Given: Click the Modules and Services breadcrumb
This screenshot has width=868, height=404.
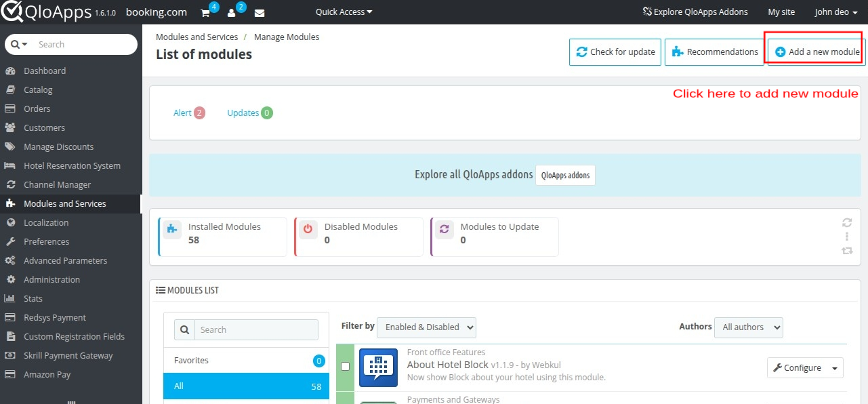Looking at the screenshot, I should tap(197, 37).
